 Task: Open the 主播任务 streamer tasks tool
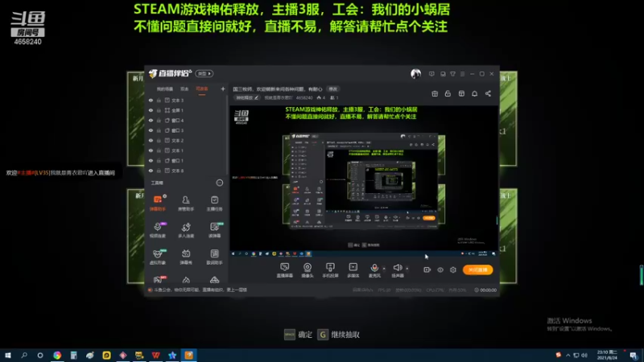pyautogui.click(x=214, y=204)
